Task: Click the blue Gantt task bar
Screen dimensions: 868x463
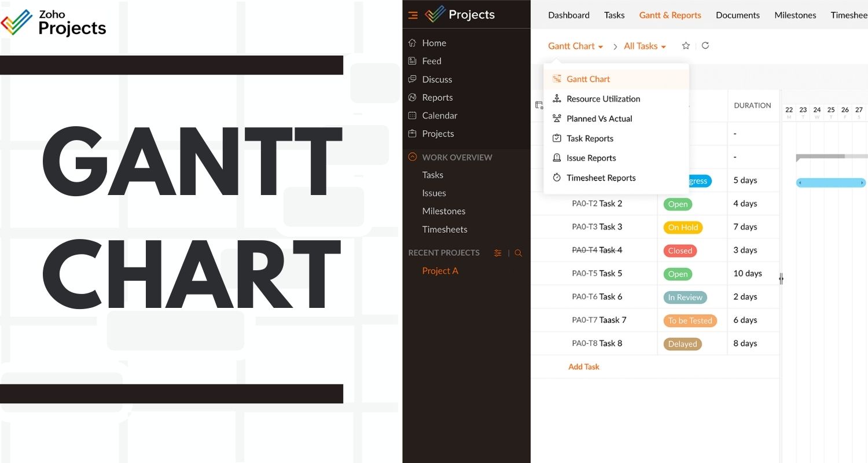Action: click(x=830, y=182)
